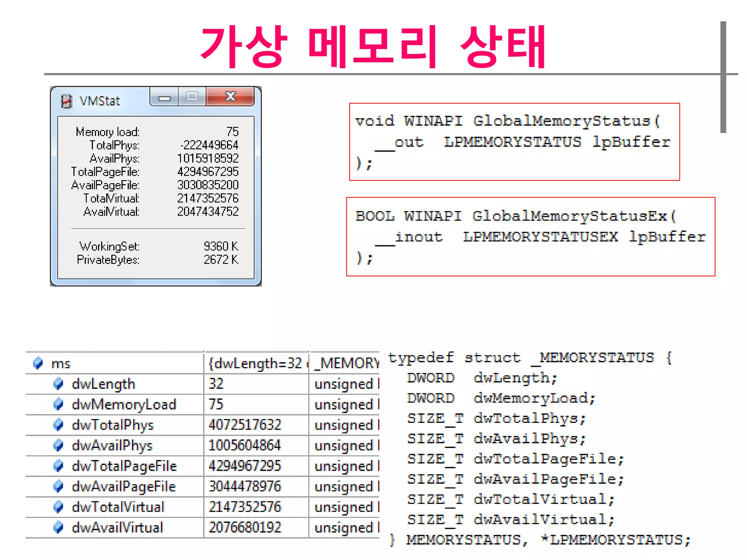Click the dwTotalVirtual field icon
This screenshot has width=747, height=560.
(x=58, y=507)
